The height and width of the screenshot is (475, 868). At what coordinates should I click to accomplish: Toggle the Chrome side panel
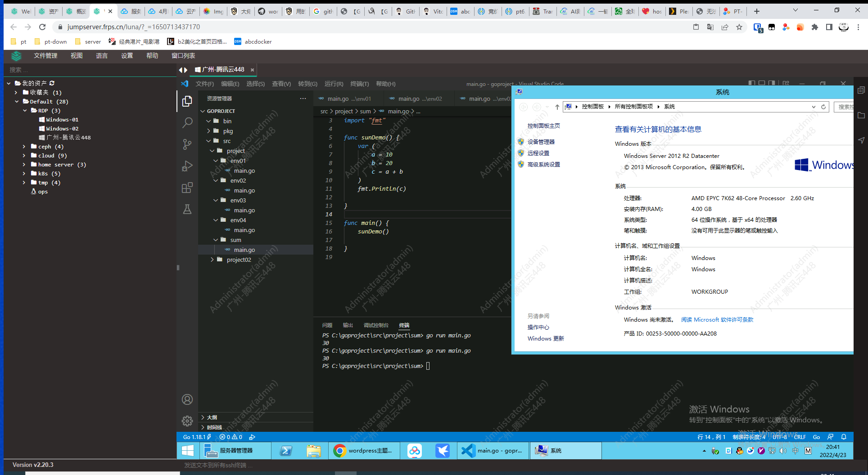(x=829, y=27)
